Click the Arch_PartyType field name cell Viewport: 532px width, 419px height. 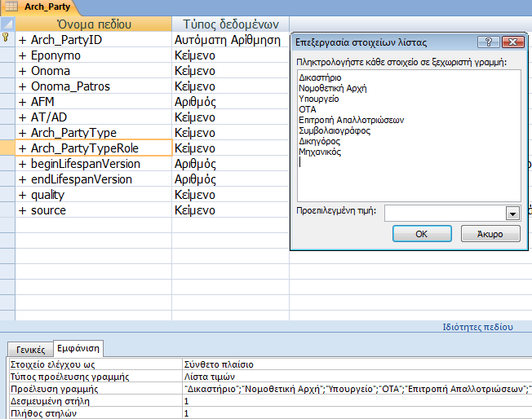tap(94, 133)
